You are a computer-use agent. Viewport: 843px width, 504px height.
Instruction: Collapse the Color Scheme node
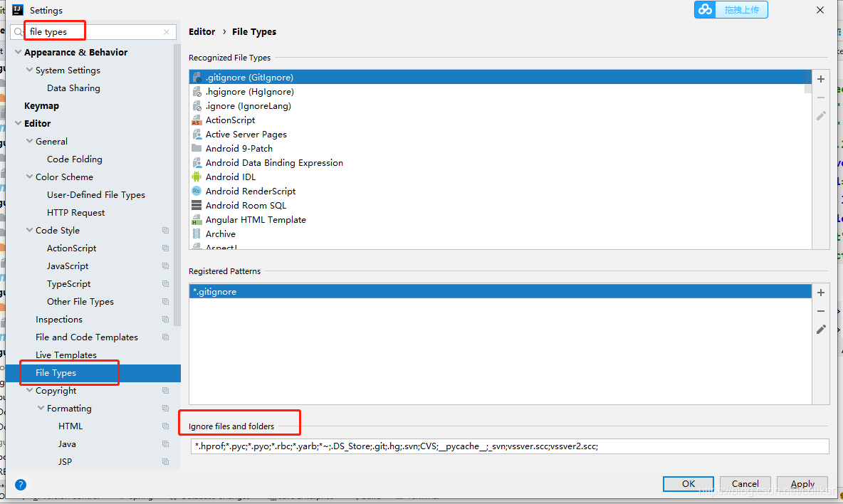coord(30,177)
